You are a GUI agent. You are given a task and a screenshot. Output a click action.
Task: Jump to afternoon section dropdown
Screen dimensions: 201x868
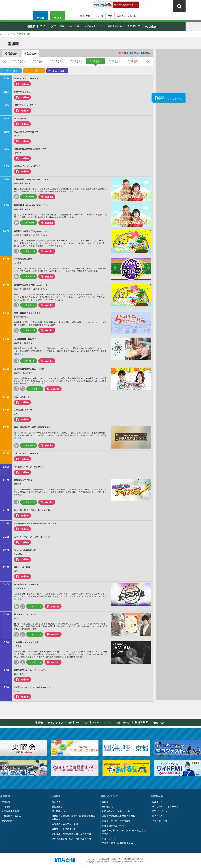pyautogui.click(x=34, y=71)
